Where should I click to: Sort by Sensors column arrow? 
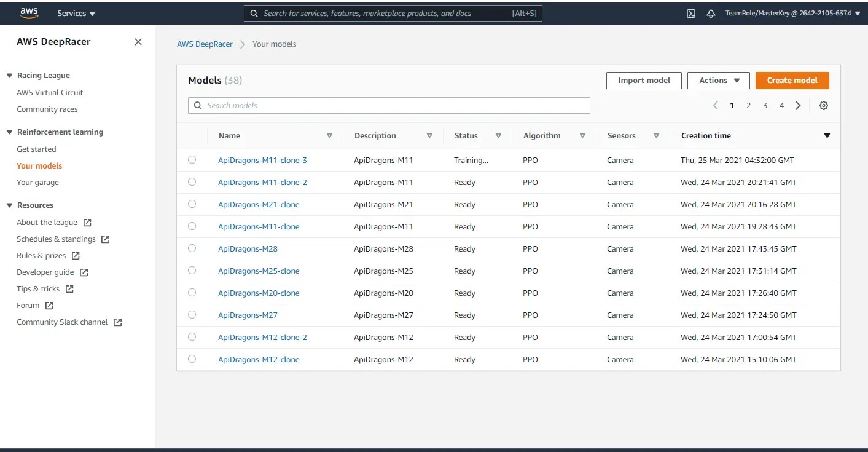(x=656, y=136)
